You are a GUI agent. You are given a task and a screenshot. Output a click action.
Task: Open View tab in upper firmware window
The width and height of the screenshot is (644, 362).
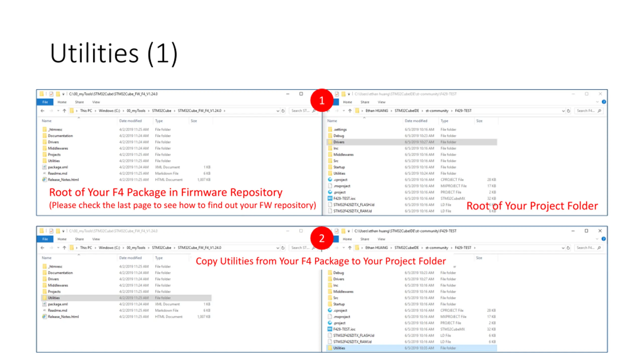coord(96,102)
